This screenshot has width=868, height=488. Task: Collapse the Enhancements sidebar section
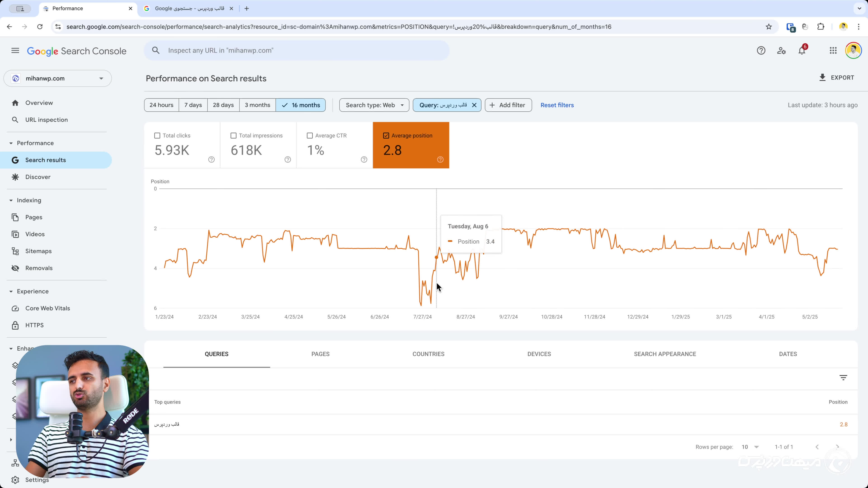coord(11,349)
